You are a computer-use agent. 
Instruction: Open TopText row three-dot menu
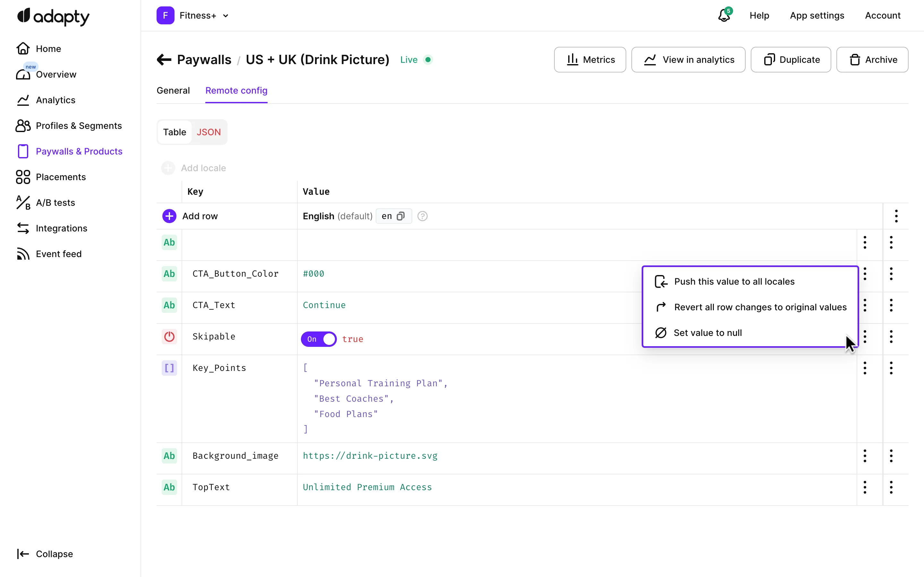coord(891,487)
